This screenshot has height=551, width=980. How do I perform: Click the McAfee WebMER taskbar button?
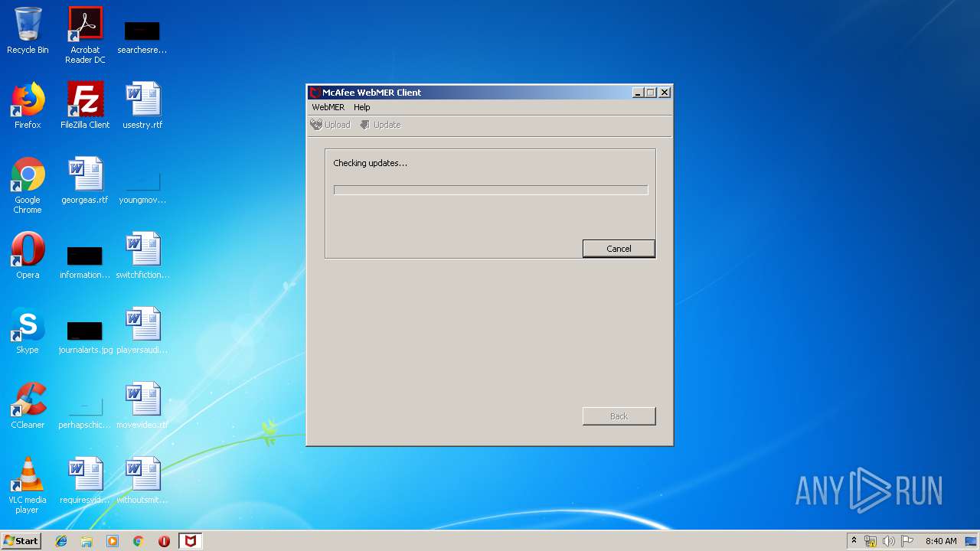tap(190, 541)
